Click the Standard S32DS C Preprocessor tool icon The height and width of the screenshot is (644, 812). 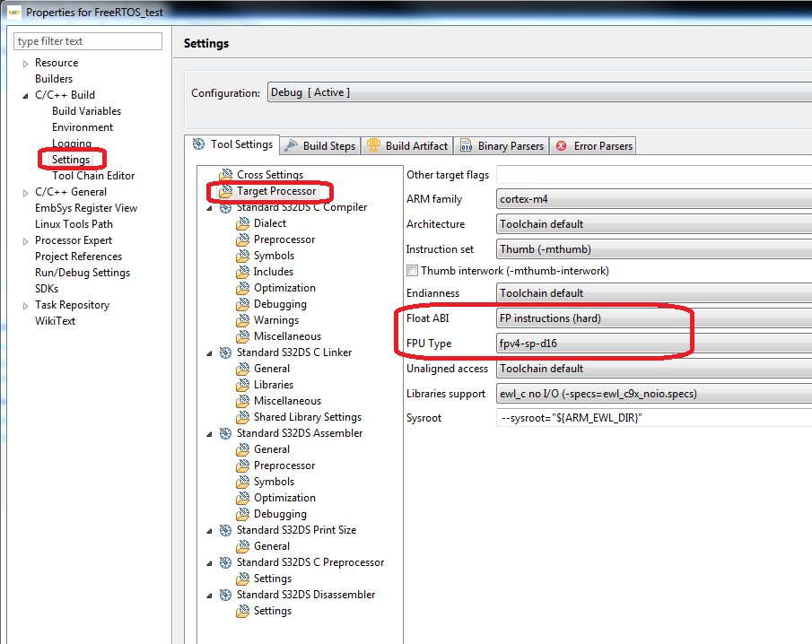pyautogui.click(x=225, y=562)
